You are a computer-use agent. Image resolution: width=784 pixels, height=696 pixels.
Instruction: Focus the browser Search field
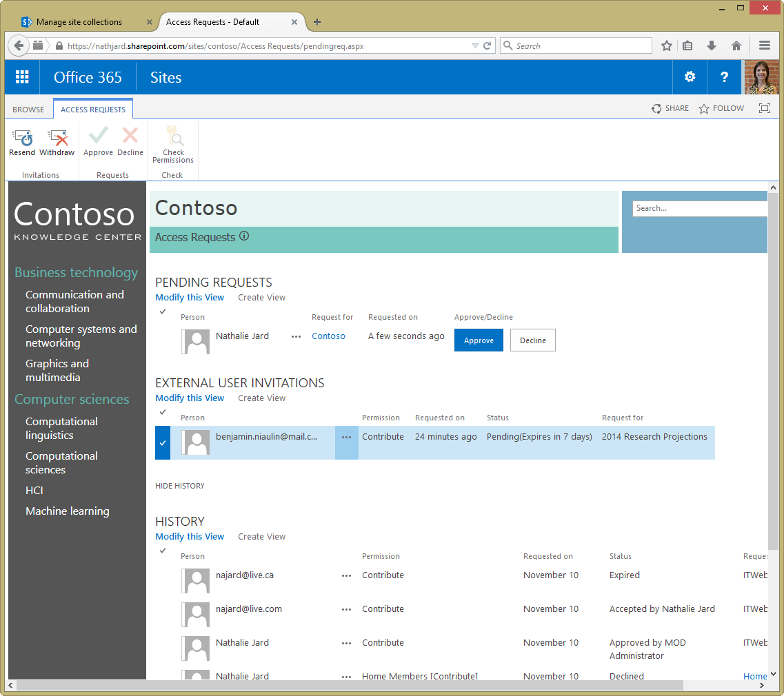[x=576, y=46]
